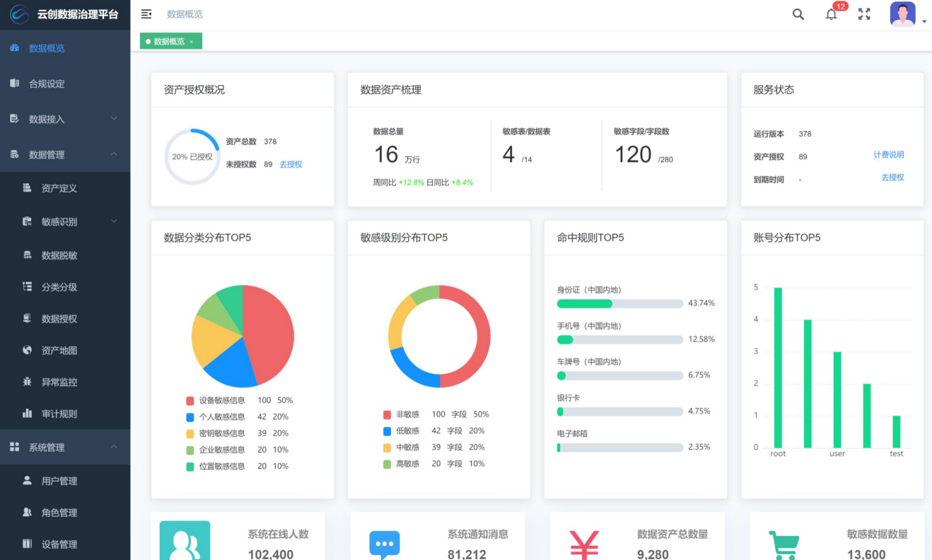This screenshot has width=932, height=560.
Task: Expand the 数据接入 submenu chevron
Action: (x=115, y=119)
